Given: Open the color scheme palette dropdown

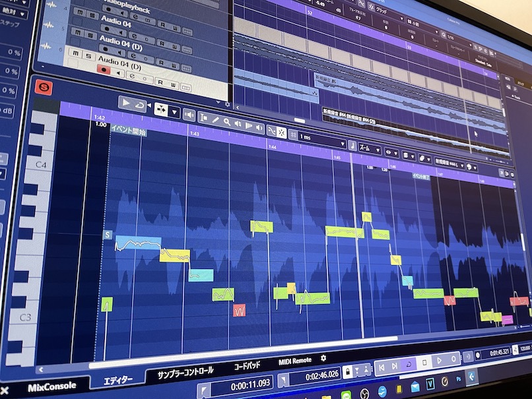Looking at the screenshot, I should click(425, 159).
